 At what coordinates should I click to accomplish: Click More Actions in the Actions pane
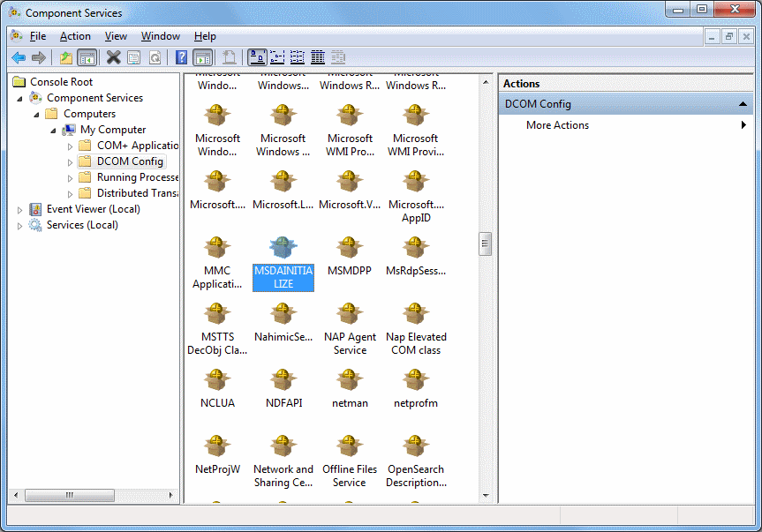(x=557, y=125)
